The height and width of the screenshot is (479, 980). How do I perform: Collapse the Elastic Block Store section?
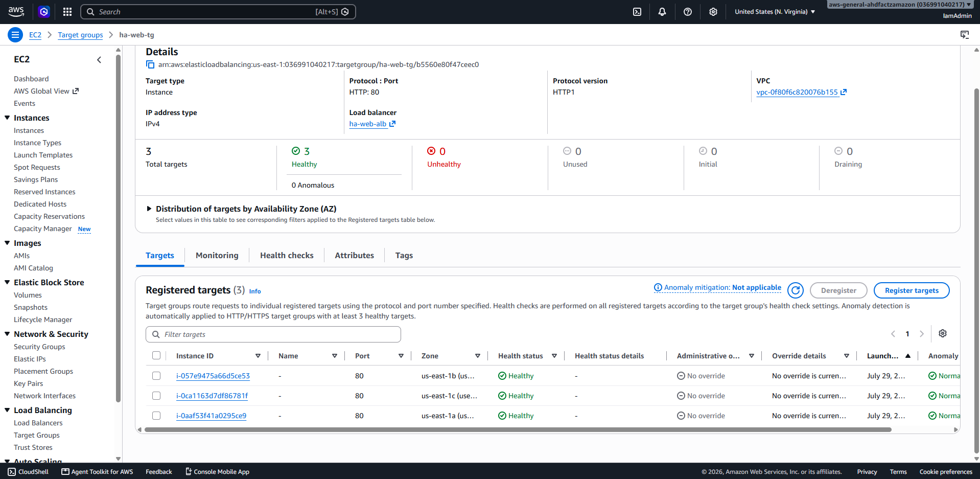coord(7,282)
